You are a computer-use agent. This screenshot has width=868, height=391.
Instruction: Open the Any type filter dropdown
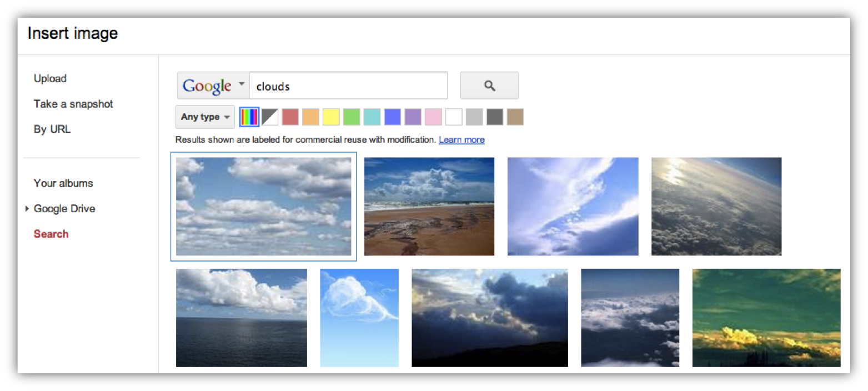point(205,117)
